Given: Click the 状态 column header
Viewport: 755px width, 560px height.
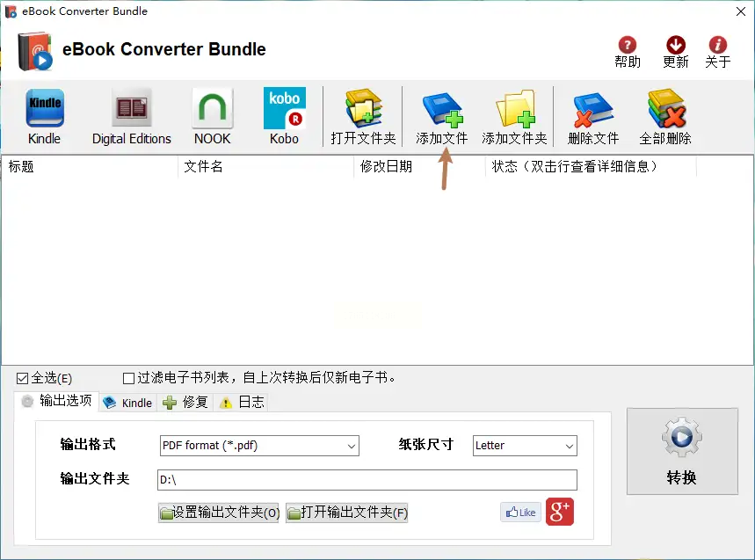Looking at the screenshot, I should click(591, 167).
